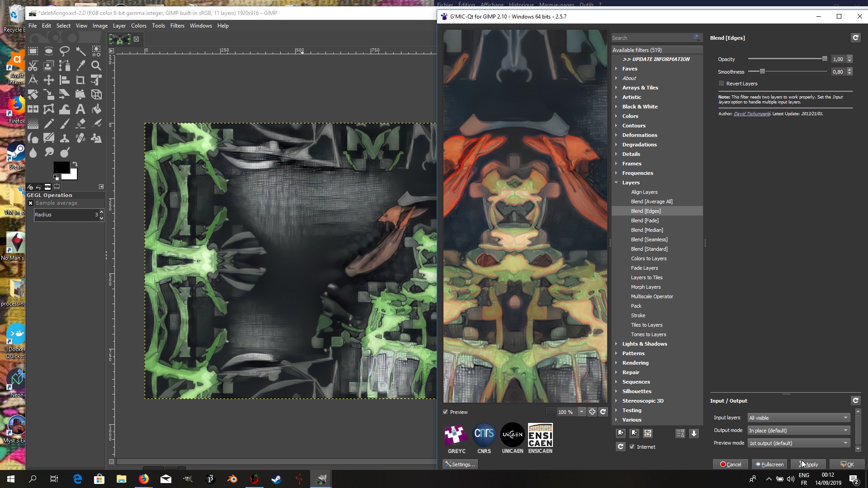Choose the Text tool
The height and width of the screenshot is (488, 868).
click(x=80, y=109)
